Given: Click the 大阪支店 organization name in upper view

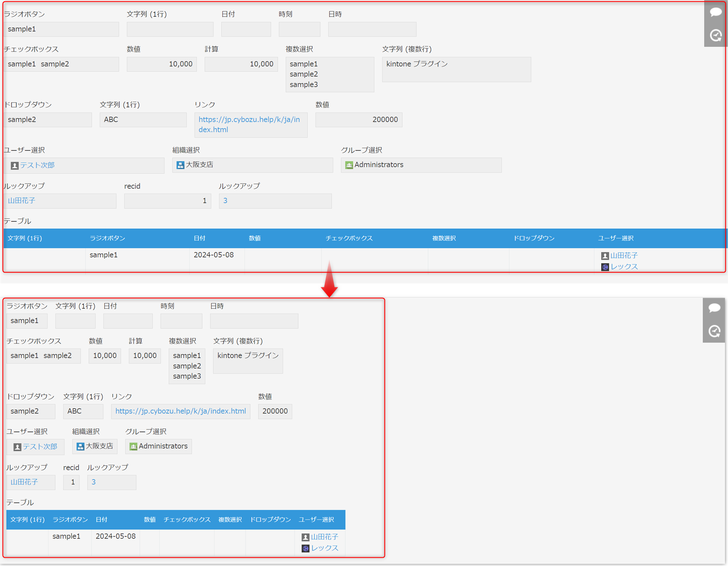Looking at the screenshot, I should tap(200, 164).
